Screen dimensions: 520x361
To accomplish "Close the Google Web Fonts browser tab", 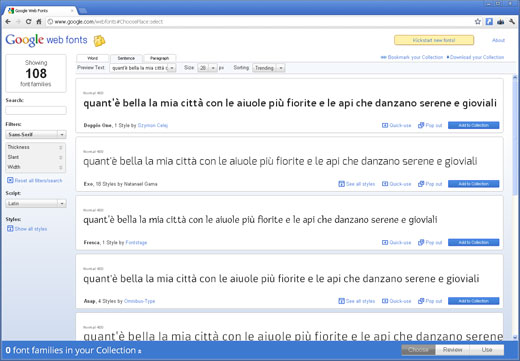I will (x=72, y=11).
